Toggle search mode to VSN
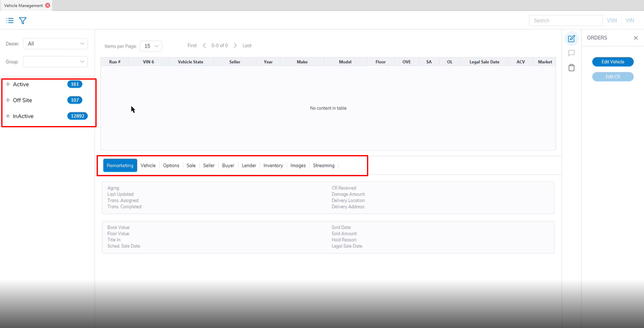The image size is (644, 328). pyautogui.click(x=612, y=20)
